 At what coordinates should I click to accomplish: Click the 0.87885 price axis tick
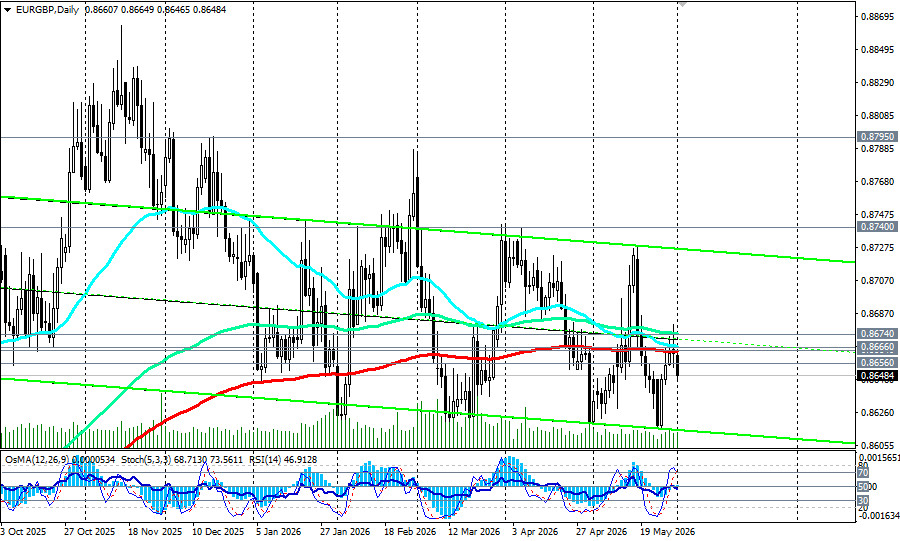878,149
